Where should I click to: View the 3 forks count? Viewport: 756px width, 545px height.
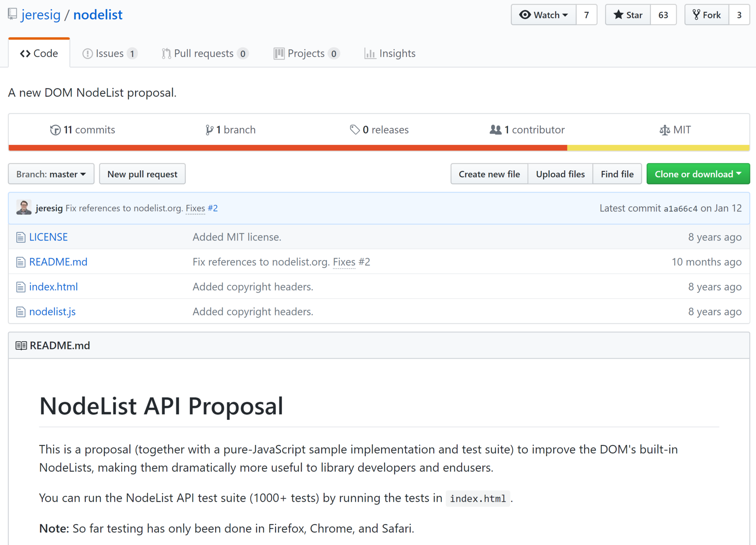click(x=739, y=15)
